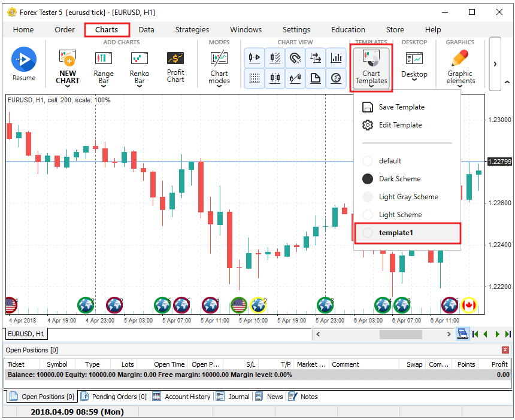The image size is (515, 420).
Task: Open the Strategies ribbon tab
Action: (x=192, y=29)
